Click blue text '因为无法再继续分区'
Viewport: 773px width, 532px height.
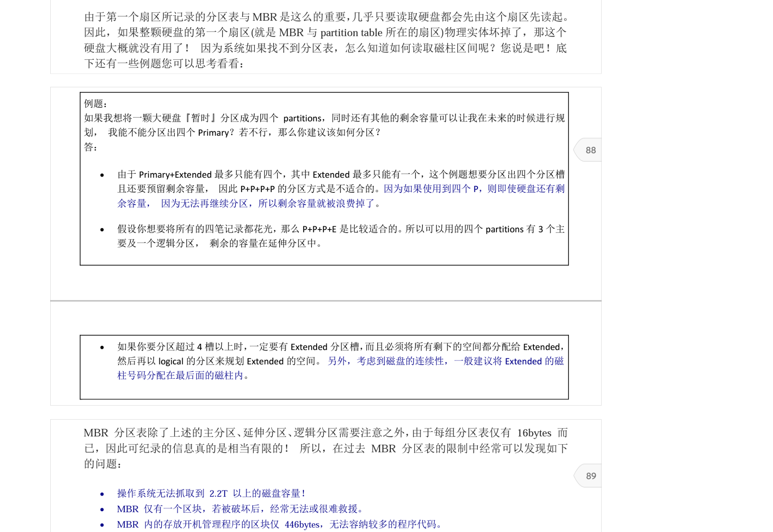click(204, 204)
